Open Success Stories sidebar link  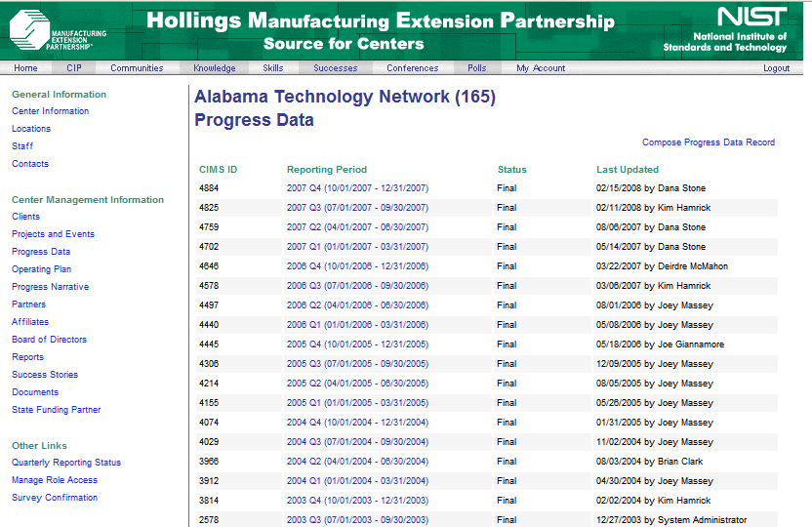click(x=45, y=375)
